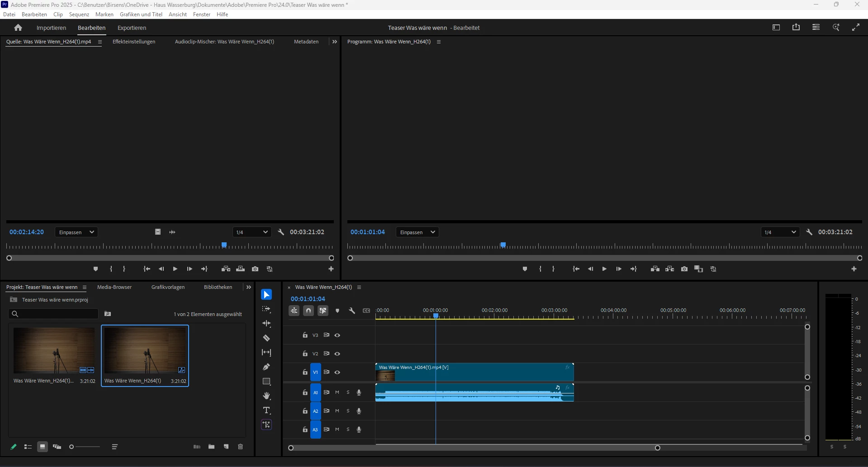
Task: Click the new item icon
Action: (226, 447)
